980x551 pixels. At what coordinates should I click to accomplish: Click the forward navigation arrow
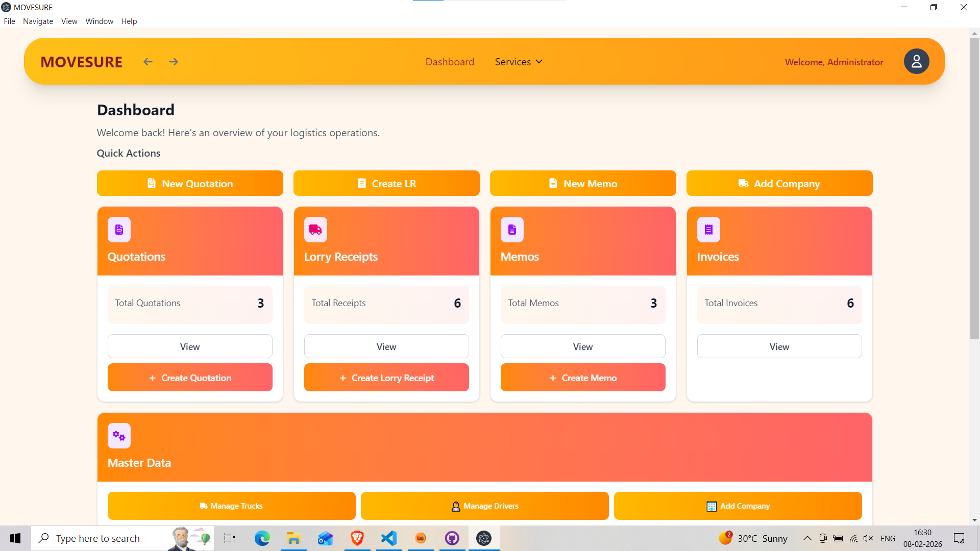173,61
